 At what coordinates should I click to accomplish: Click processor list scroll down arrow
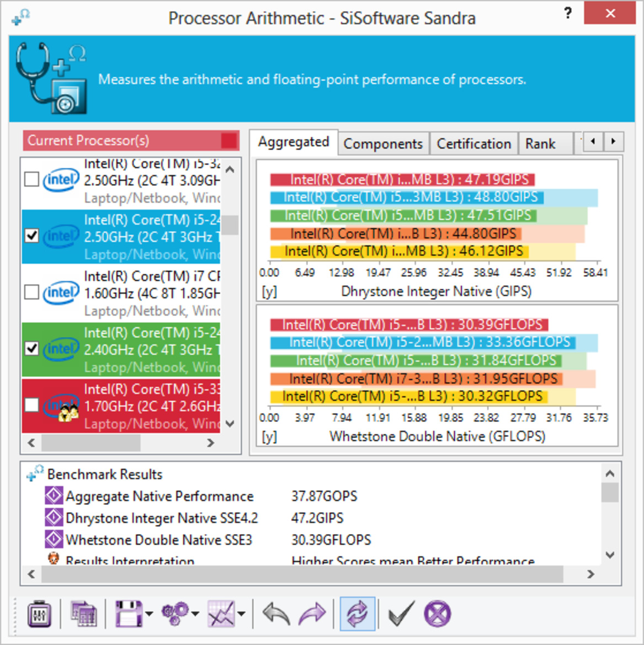click(231, 423)
